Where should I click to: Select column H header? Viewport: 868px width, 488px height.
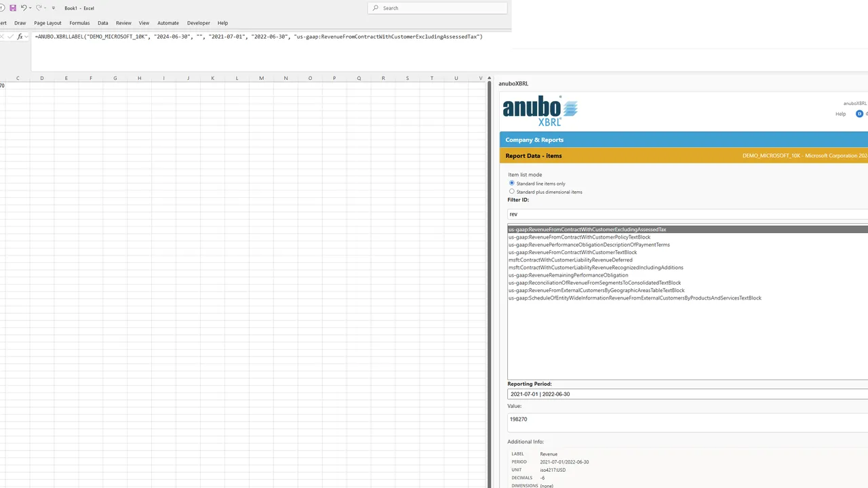click(140, 78)
